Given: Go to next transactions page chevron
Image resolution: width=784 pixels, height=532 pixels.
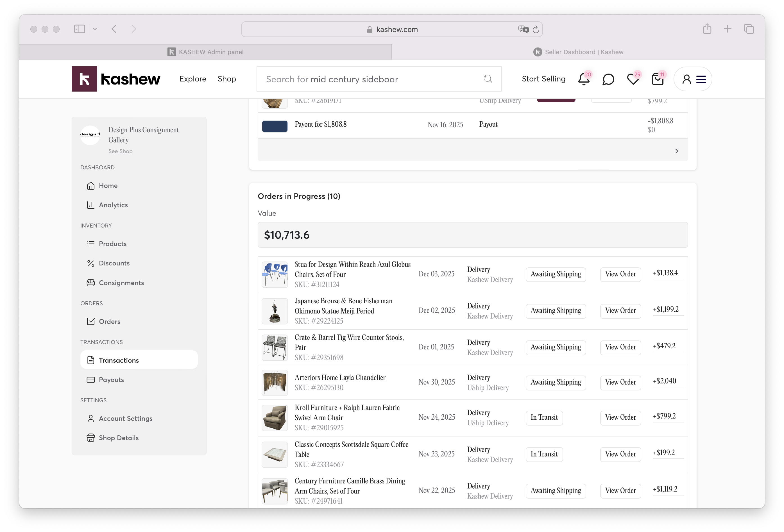Looking at the screenshot, I should pos(676,151).
